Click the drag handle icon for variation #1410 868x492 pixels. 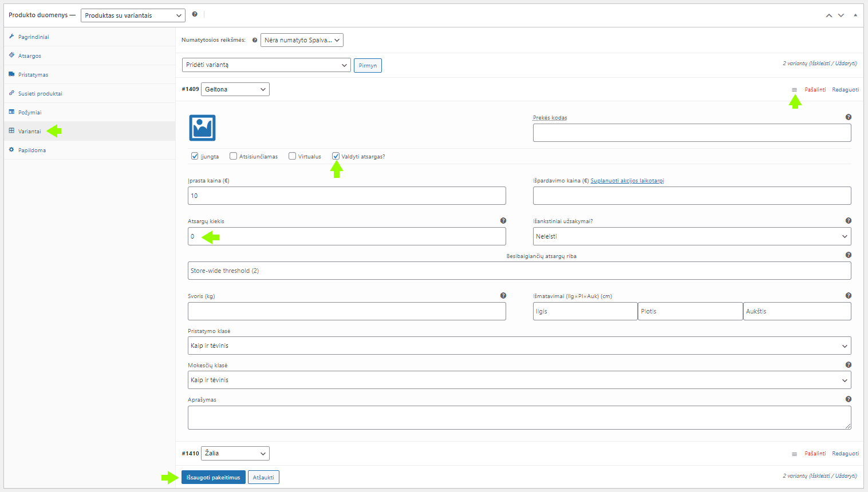click(x=794, y=454)
